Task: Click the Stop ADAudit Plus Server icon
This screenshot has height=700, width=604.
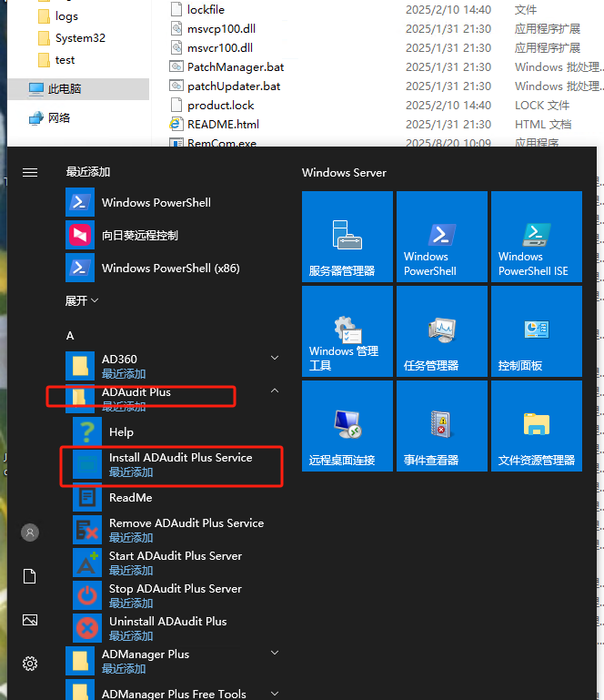Action: point(87,595)
